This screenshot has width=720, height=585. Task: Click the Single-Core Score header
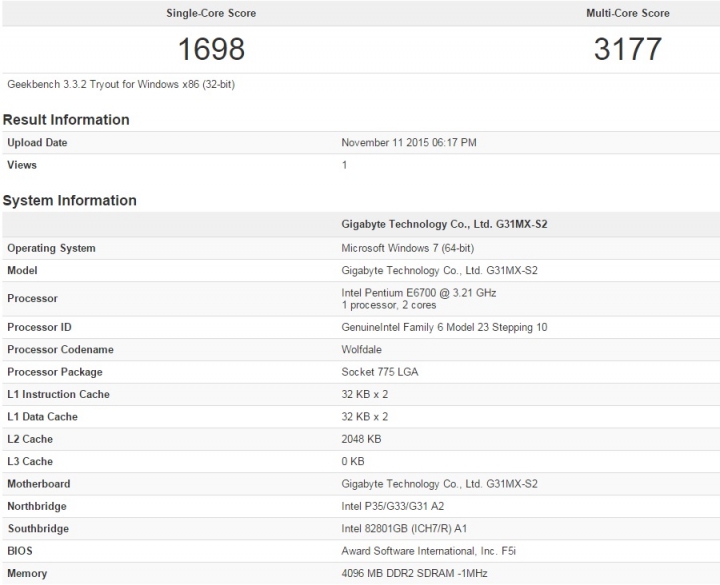[x=211, y=13]
